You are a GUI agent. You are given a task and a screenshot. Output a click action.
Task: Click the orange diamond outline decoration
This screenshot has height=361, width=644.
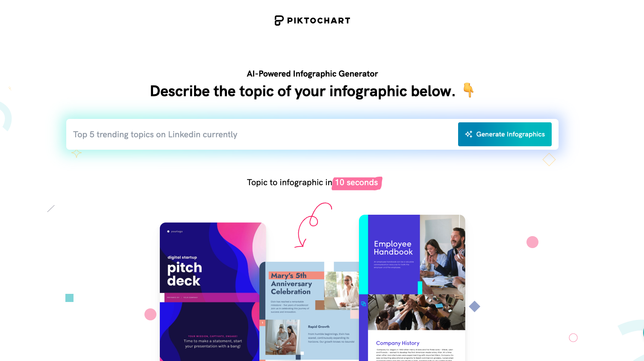click(549, 160)
